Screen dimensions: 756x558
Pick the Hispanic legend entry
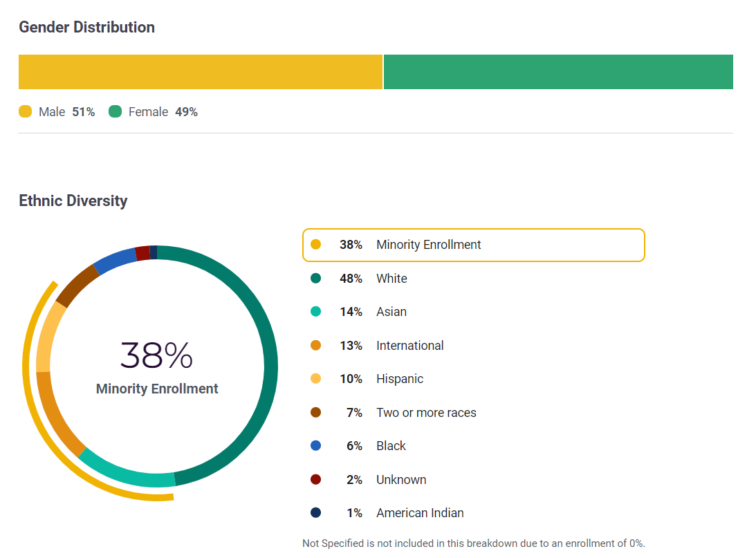399,379
